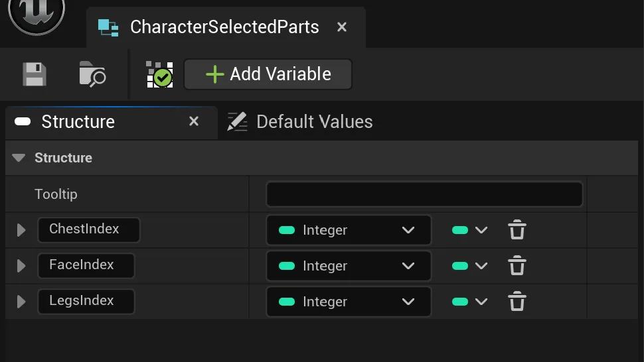Open the ChestIndex Integer type dropdown
This screenshot has height=362, width=644.
point(349,230)
